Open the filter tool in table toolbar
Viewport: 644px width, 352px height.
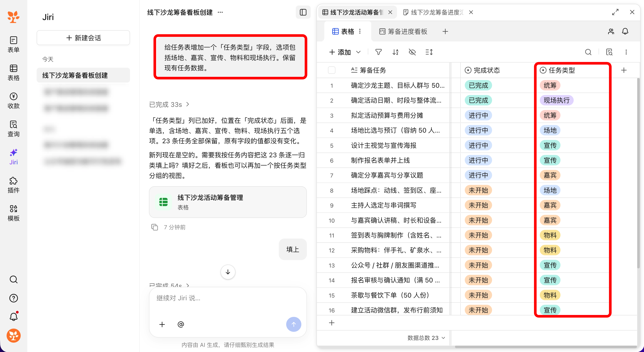(x=378, y=52)
